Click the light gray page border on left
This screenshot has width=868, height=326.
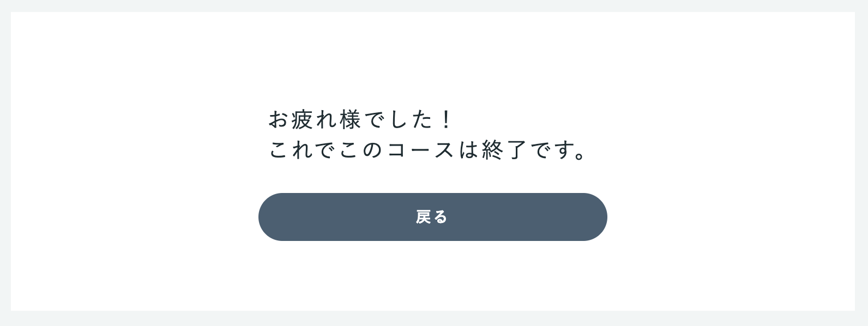click(5, 163)
